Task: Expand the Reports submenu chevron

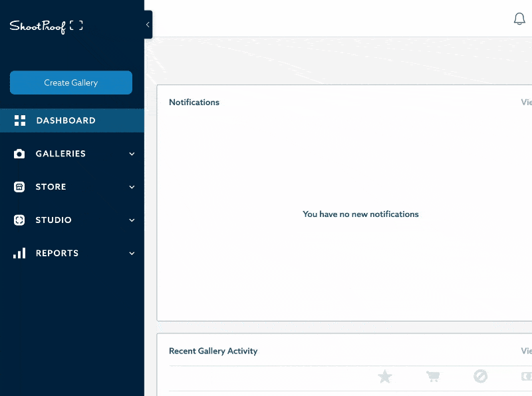Action: [132, 254]
